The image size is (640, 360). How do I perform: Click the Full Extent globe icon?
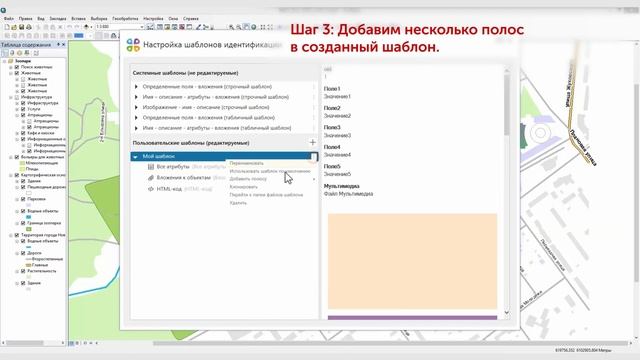(x=254, y=27)
